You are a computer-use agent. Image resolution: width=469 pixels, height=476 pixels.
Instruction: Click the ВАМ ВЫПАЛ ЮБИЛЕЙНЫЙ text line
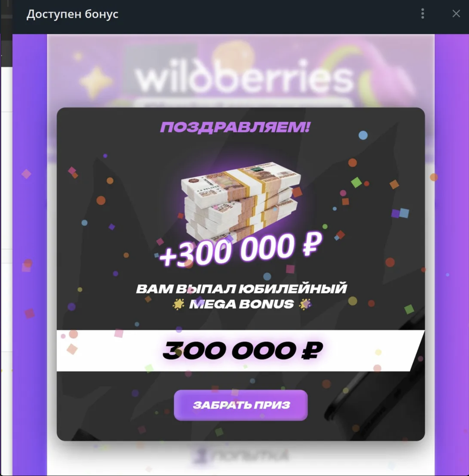[241, 288]
